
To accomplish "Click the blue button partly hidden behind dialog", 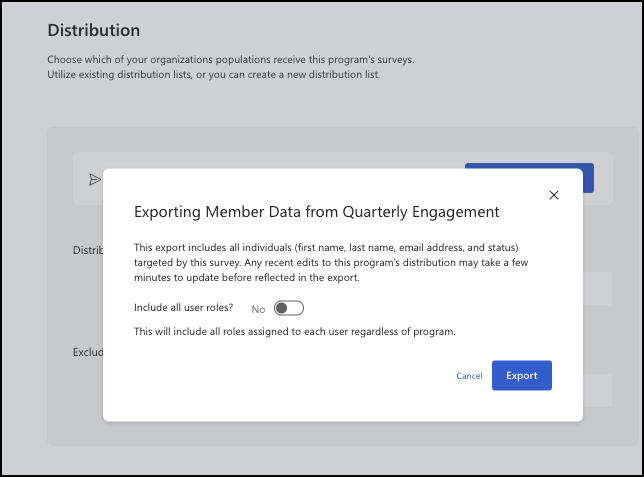I will pyautogui.click(x=588, y=178).
